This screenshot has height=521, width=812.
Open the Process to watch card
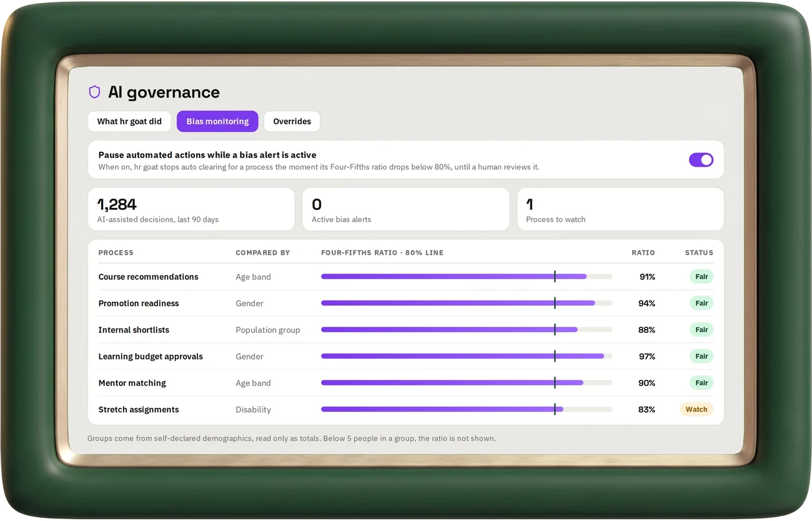coord(620,209)
